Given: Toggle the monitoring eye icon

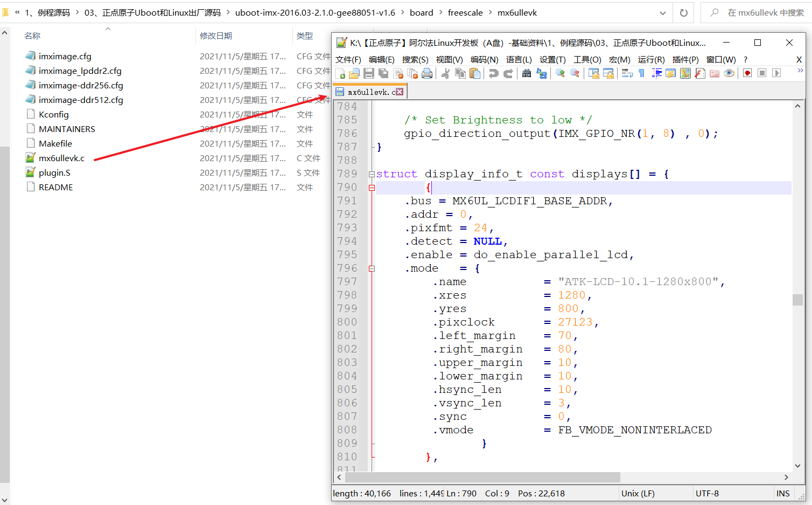Looking at the screenshot, I should 729,73.
